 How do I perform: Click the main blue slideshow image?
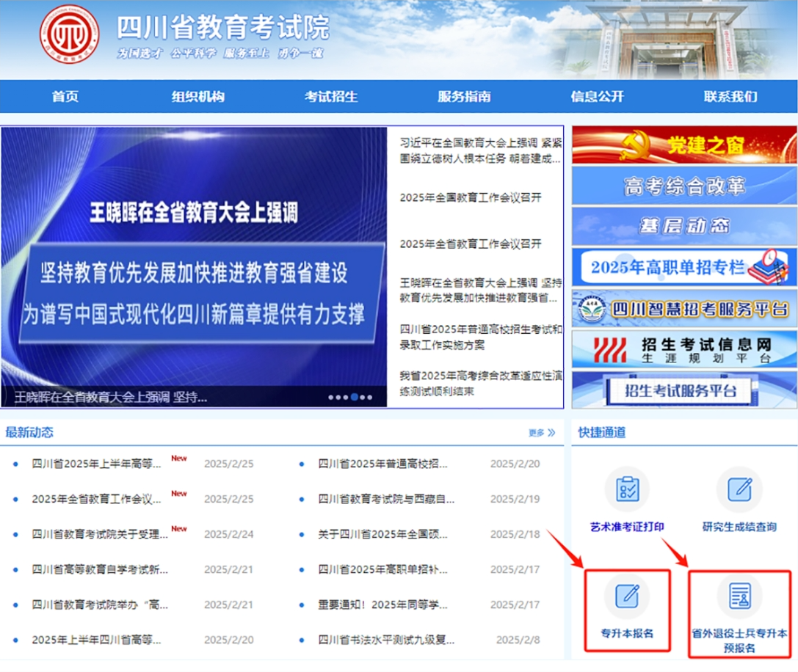pos(194,257)
